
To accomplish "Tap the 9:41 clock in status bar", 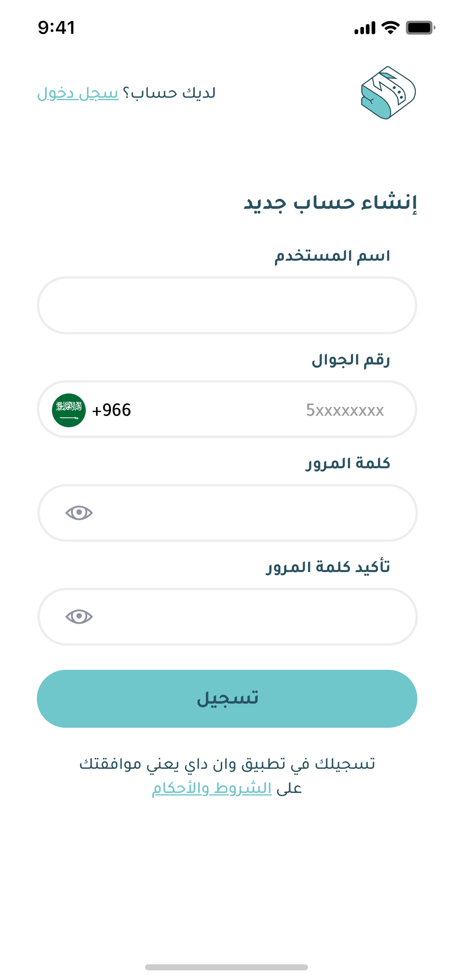I will point(56,28).
